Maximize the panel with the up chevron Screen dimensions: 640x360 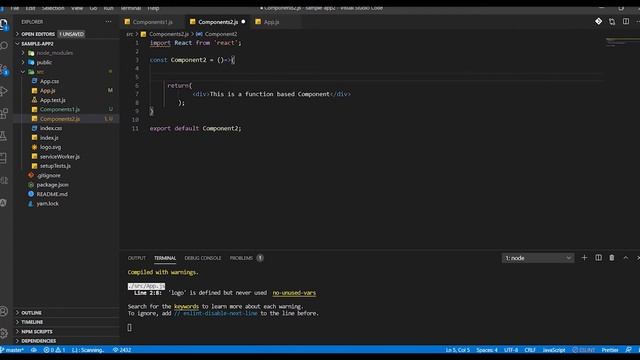(x=626, y=258)
